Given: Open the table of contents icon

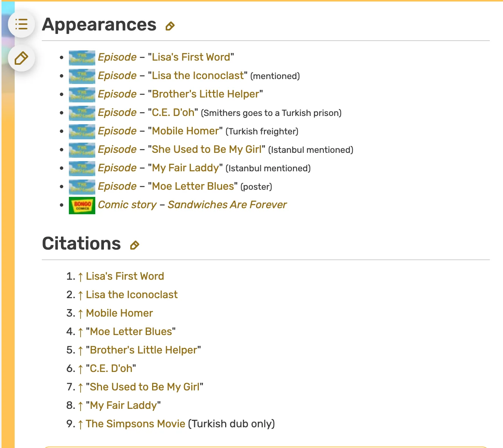Looking at the screenshot, I should pyautogui.click(x=21, y=24).
